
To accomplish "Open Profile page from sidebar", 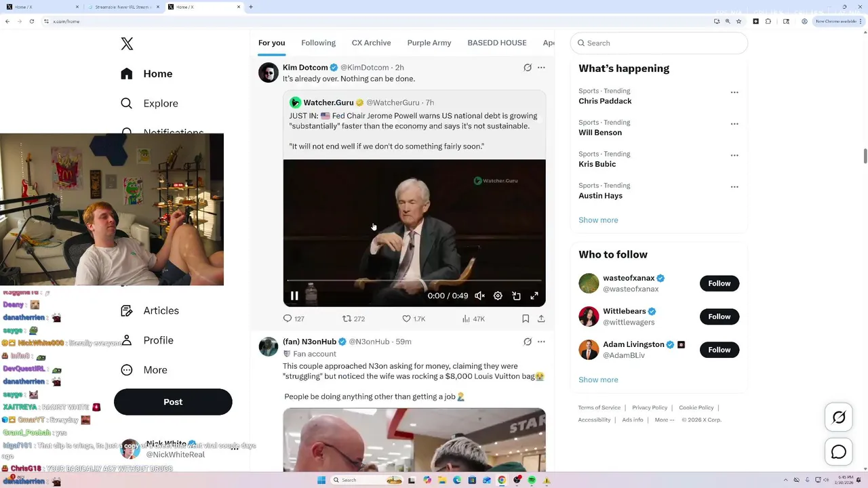I will point(147,340).
